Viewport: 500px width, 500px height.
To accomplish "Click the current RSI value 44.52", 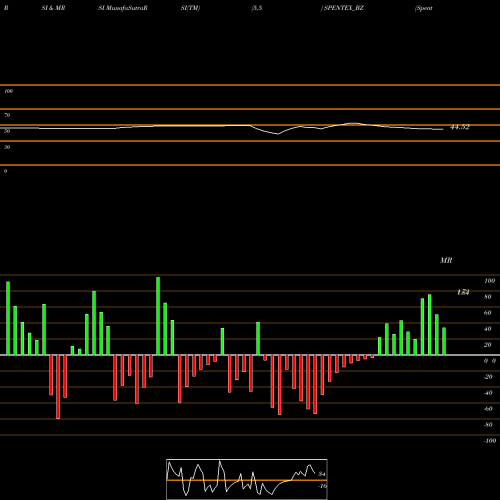I will (x=460, y=127).
